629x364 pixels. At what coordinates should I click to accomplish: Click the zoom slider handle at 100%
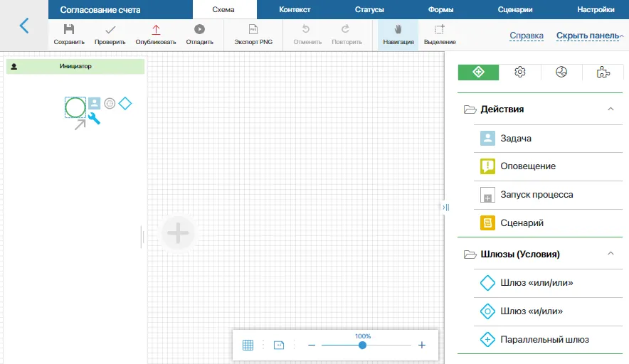(362, 345)
